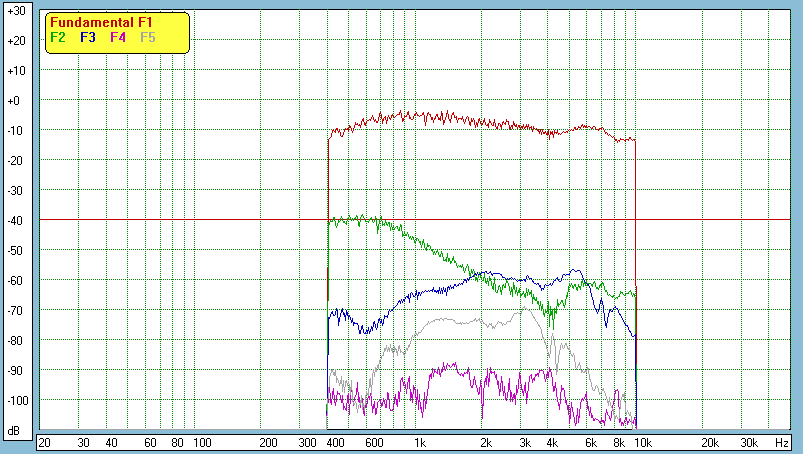Show the grayed-out F5 harmonic label
The image size is (803, 454).
148,37
